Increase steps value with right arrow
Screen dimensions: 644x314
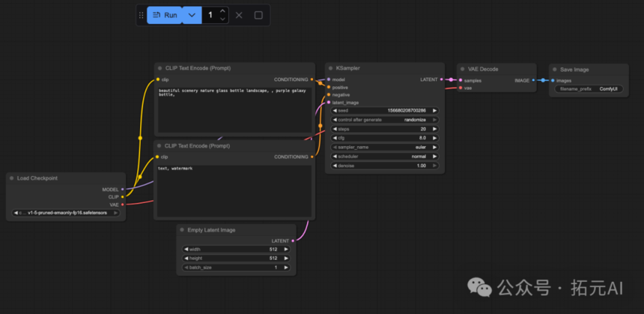[x=434, y=129]
